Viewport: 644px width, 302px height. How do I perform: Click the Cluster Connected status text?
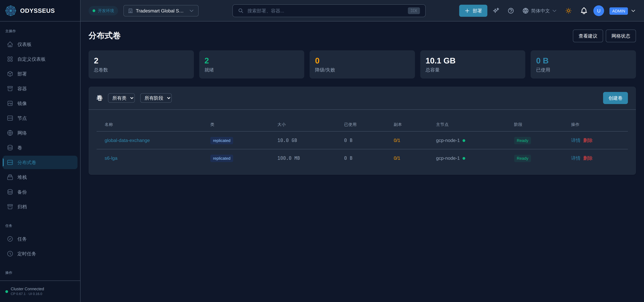(x=27, y=289)
